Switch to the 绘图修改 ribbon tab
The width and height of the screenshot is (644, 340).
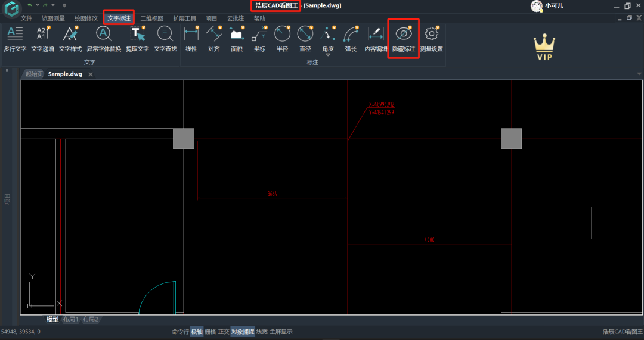[x=86, y=18]
